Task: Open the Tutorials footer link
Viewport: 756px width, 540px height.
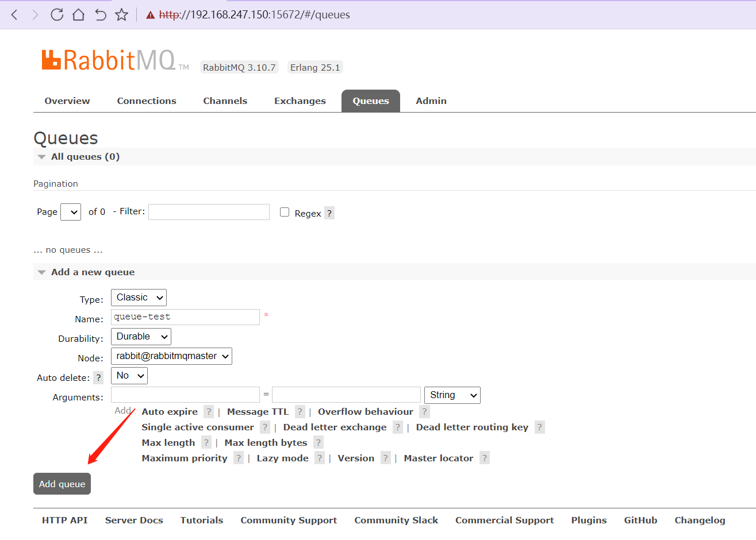Action: 202,520
